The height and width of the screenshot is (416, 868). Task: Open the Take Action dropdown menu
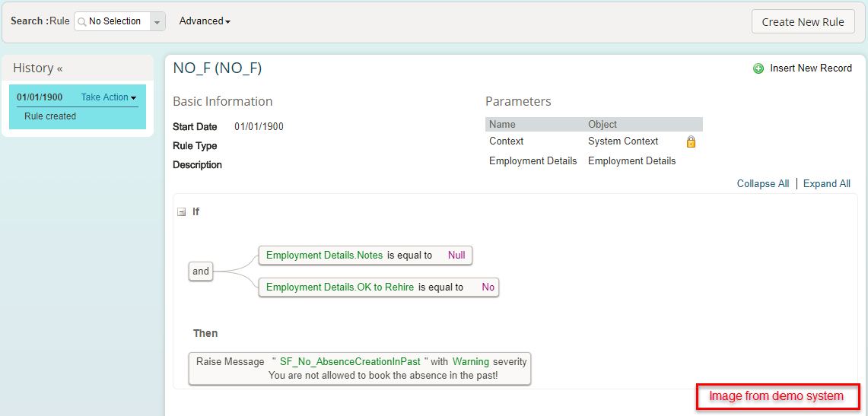(x=109, y=97)
